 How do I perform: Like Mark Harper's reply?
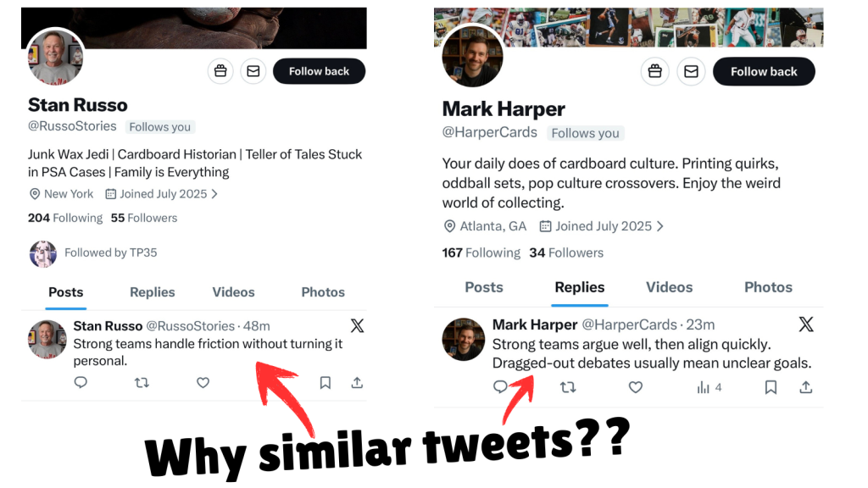636,387
